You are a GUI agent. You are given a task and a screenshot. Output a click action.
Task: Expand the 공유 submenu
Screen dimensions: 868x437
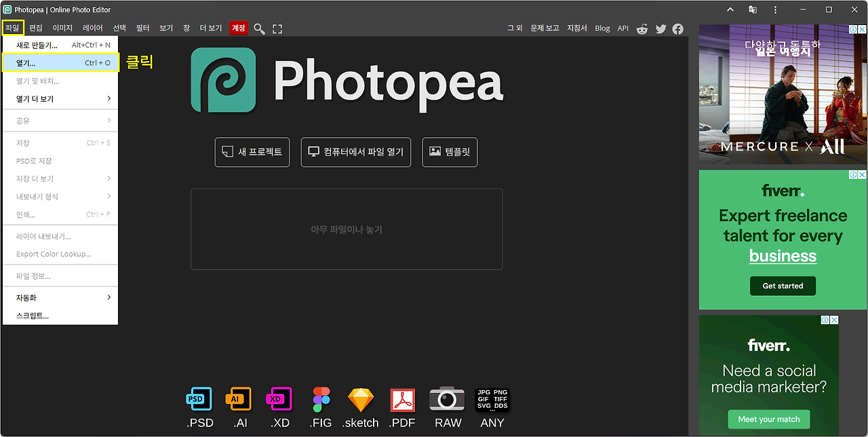point(61,121)
